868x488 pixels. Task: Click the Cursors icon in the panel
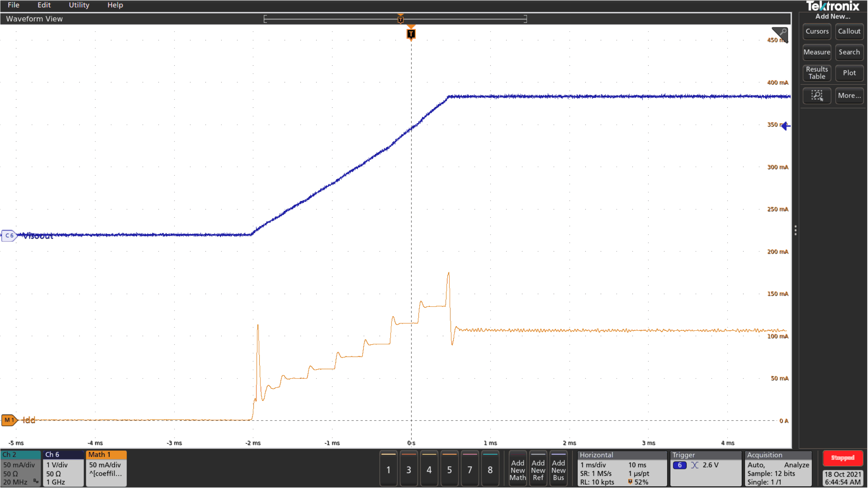click(816, 32)
